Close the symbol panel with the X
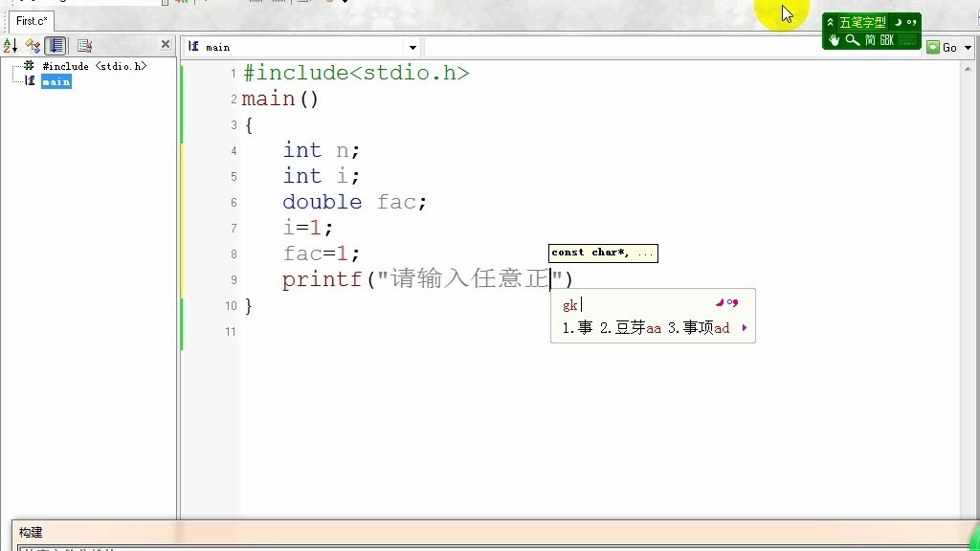The image size is (980, 551). pos(165,44)
